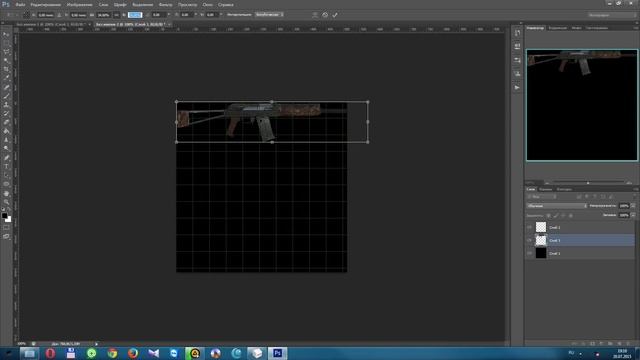Select the Clone Stamp tool
Viewport: 640px width, 360px height.
click(x=6, y=105)
